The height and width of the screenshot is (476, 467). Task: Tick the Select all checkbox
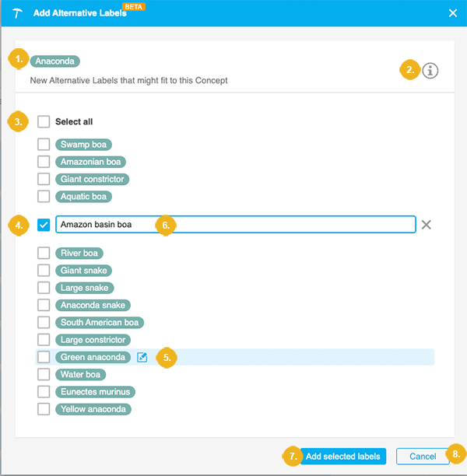[44, 121]
